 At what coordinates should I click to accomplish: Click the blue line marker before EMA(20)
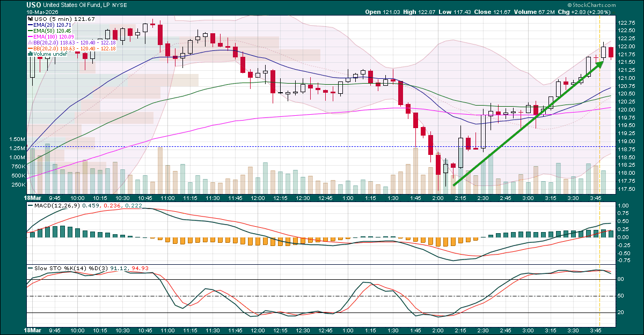click(30, 26)
